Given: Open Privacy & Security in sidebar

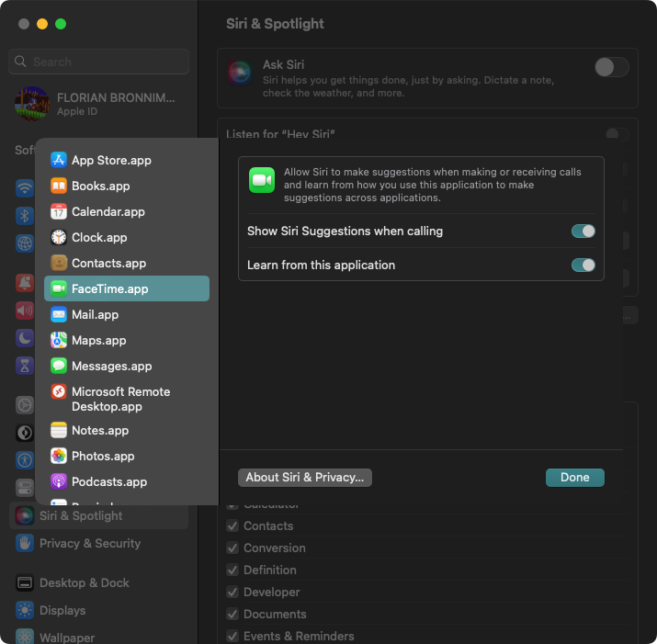Looking at the screenshot, I should tap(90, 543).
